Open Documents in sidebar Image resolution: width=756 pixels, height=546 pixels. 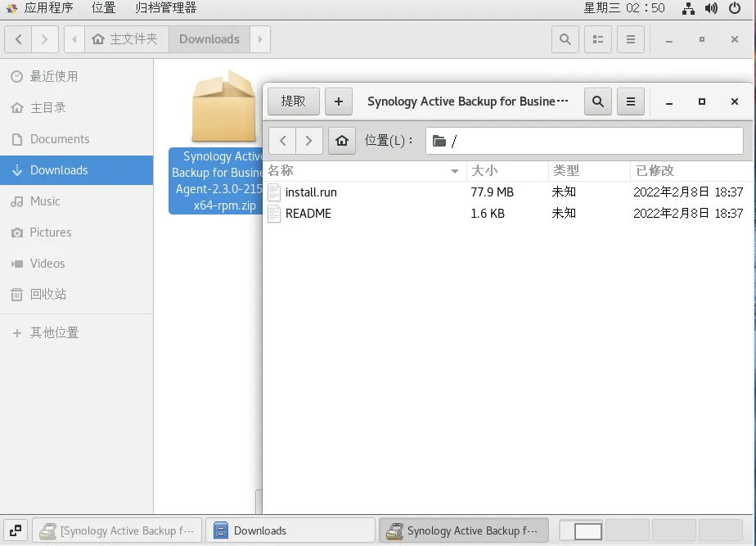click(77, 139)
